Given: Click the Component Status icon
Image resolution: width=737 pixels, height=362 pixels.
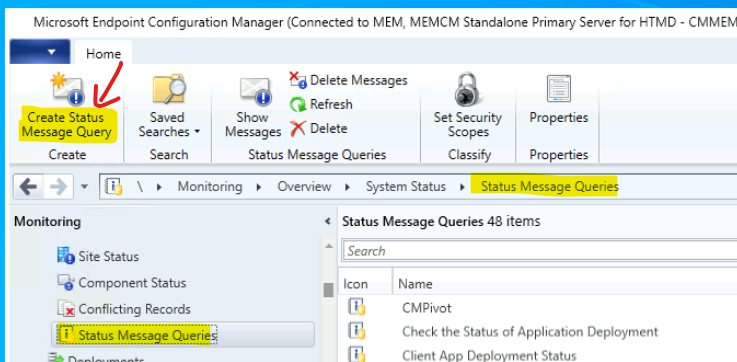Looking at the screenshot, I should (66, 283).
